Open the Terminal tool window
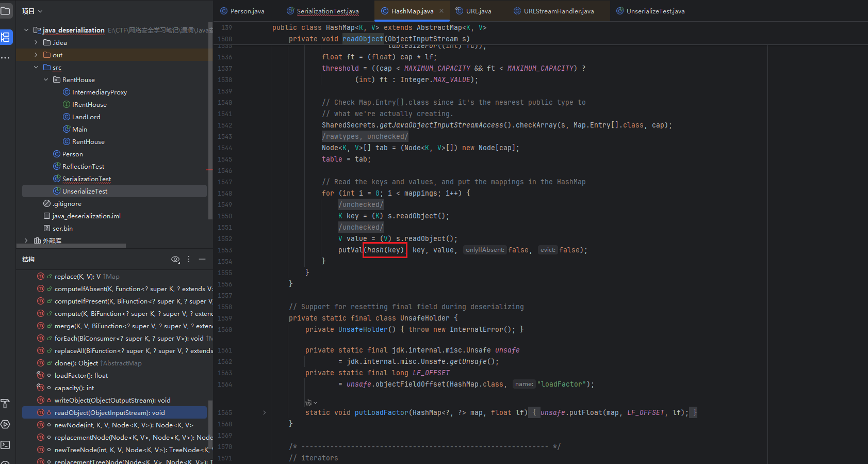This screenshot has height=464, width=868. pyautogui.click(x=6, y=444)
